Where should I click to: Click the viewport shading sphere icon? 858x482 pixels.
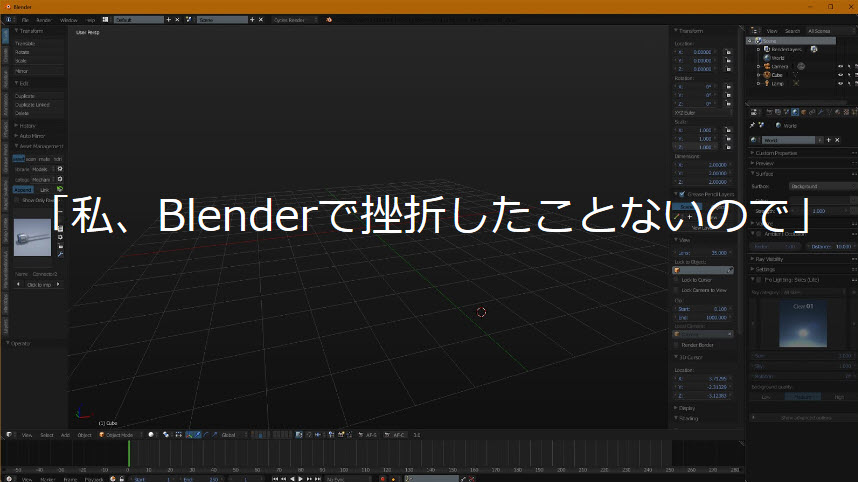[152, 435]
